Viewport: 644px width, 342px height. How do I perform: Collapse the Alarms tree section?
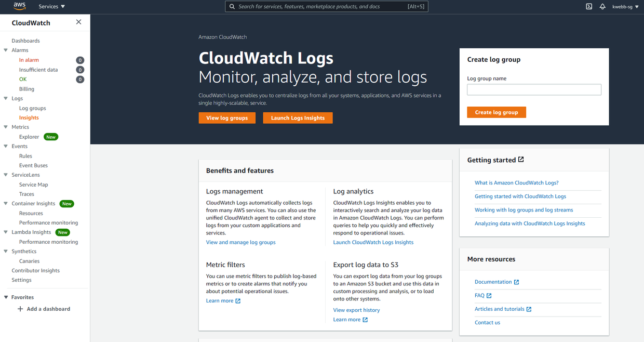coord(6,50)
